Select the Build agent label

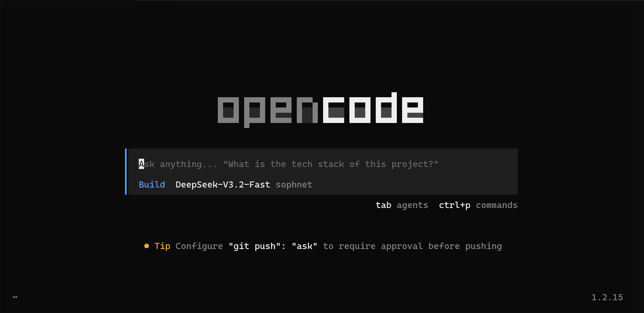point(152,184)
